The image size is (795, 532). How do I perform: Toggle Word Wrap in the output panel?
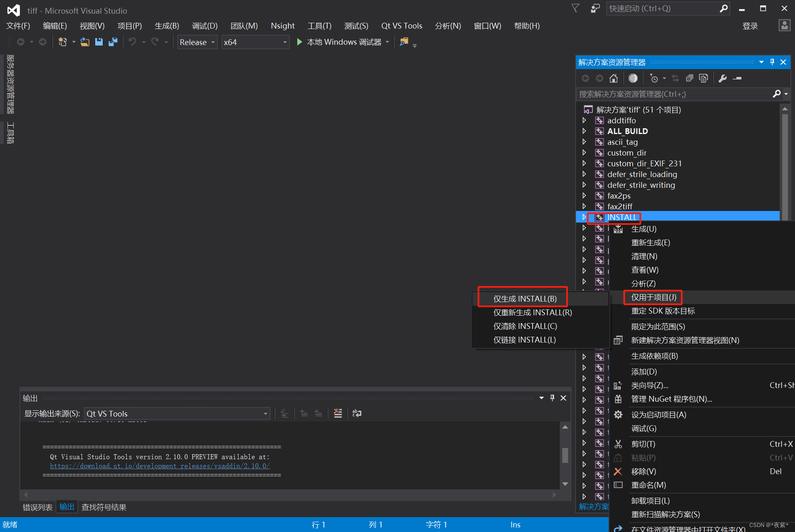click(357, 413)
